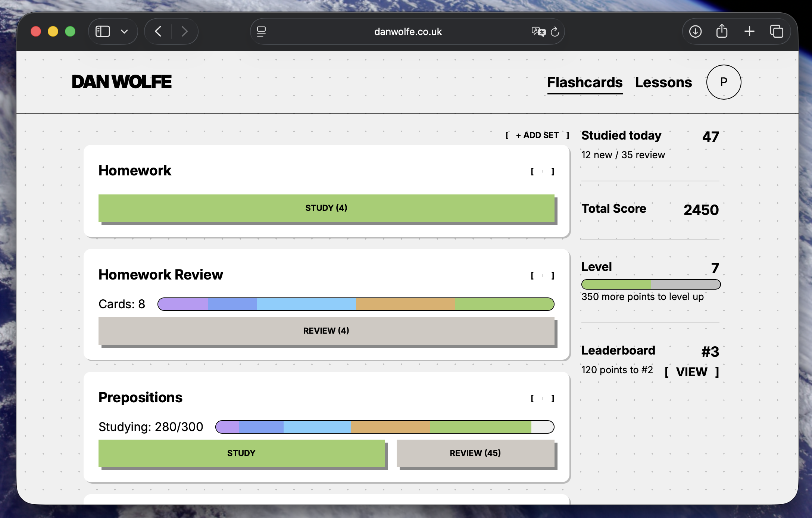Image resolution: width=812 pixels, height=518 pixels.
Task: Expand the sidebar chevron dropdown
Action: (x=124, y=31)
